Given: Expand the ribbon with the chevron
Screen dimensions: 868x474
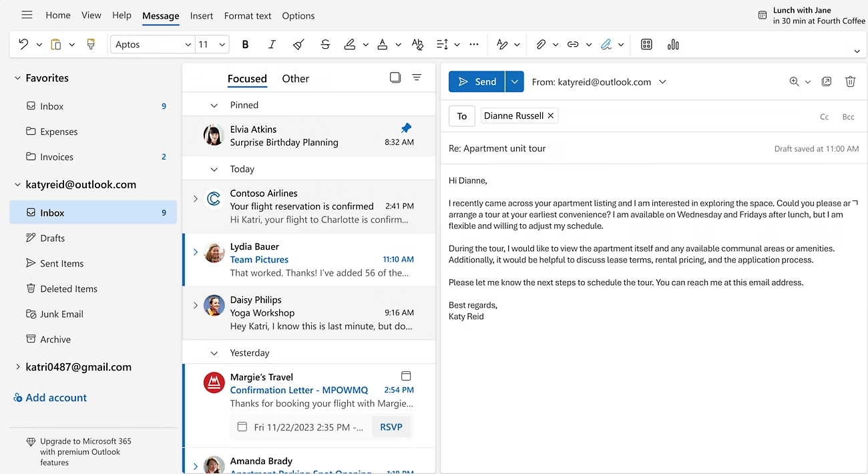Looking at the screenshot, I should click(x=857, y=51).
